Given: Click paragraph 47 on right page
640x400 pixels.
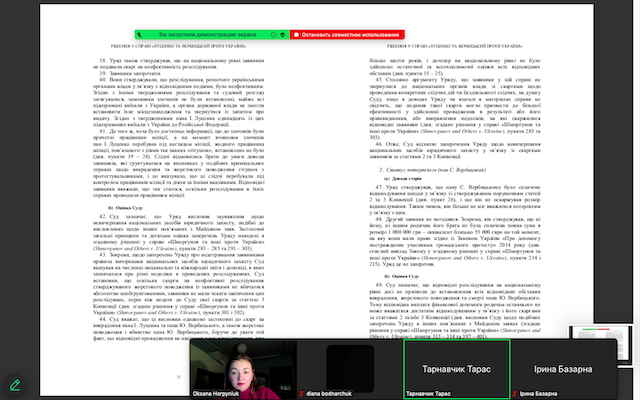Looking at the screenshot, I should (x=455, y=199).
